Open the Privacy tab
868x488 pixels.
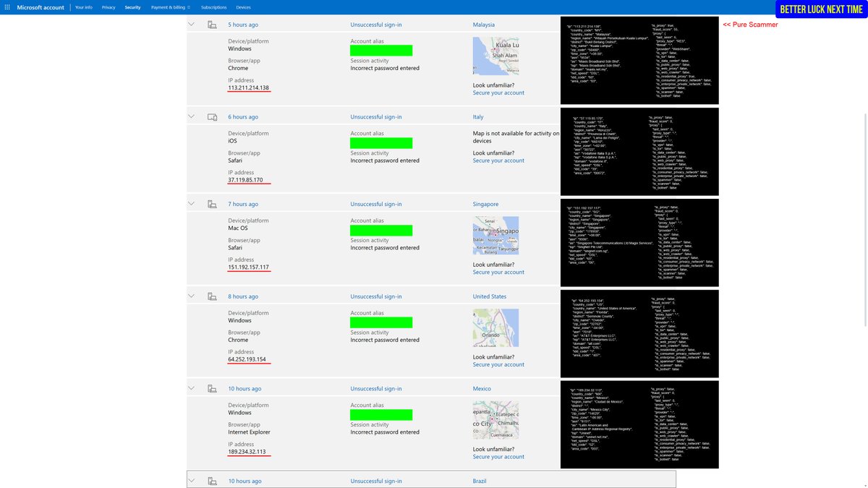pos(109,7)
